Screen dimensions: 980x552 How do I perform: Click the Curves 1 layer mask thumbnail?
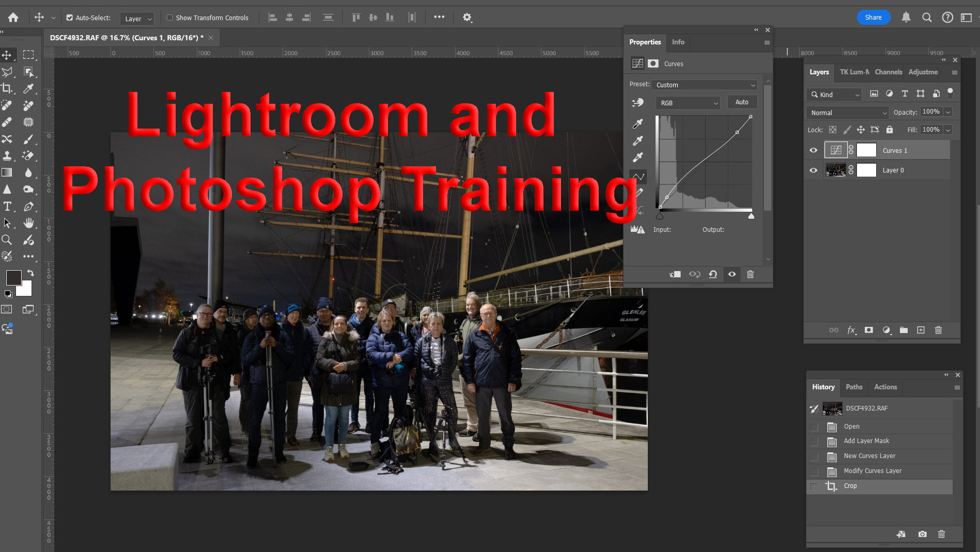[866, 150]
